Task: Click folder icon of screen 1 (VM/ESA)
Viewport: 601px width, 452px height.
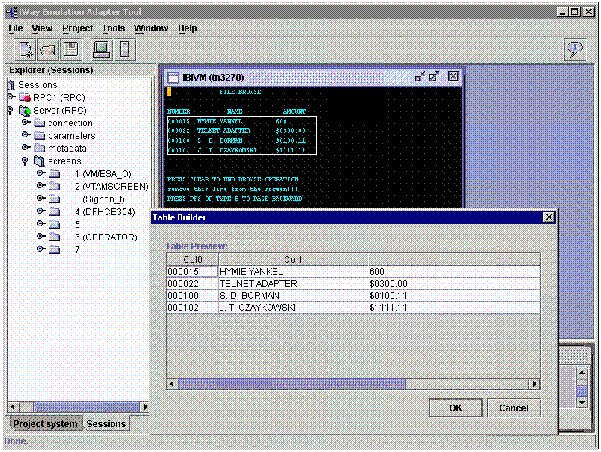Action: point(54,174)
